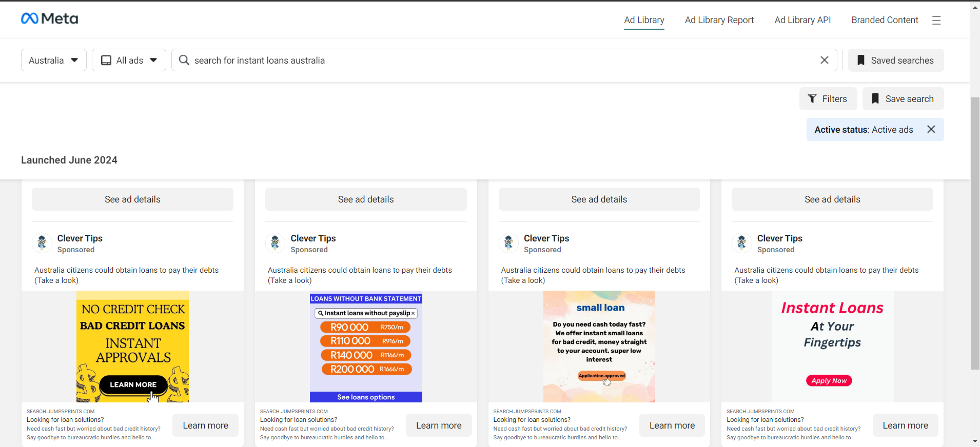Click Clever Tips name on the NO CREDIT CHECK ad
980x447 pixels.
click(x=80, y=238)
